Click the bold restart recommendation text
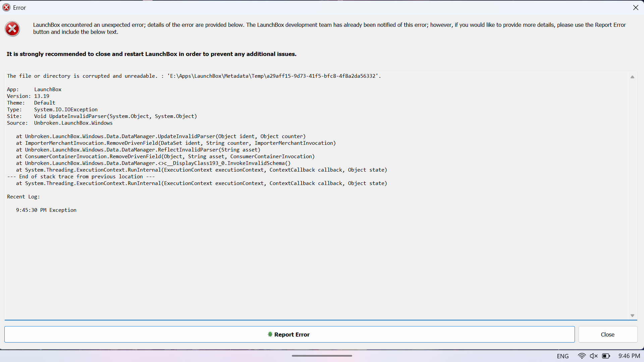This screenshot has width=644, height=362. (152, 54)
